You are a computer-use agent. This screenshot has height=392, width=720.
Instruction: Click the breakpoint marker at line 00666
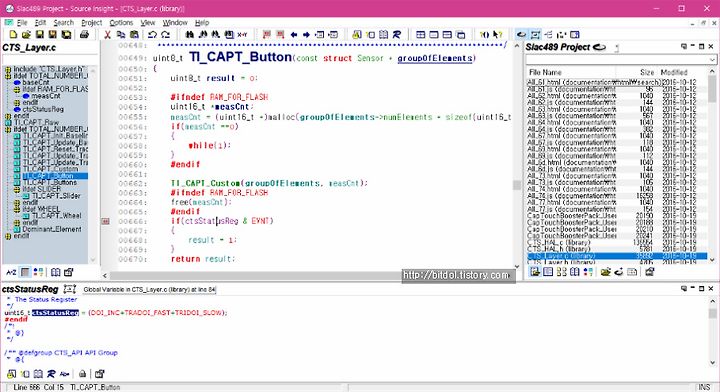(106, 221)
